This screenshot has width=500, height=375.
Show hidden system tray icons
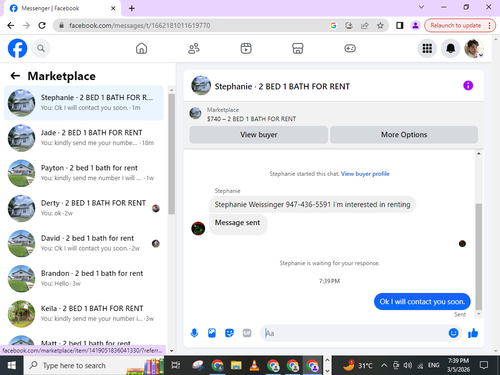[384, 365]
